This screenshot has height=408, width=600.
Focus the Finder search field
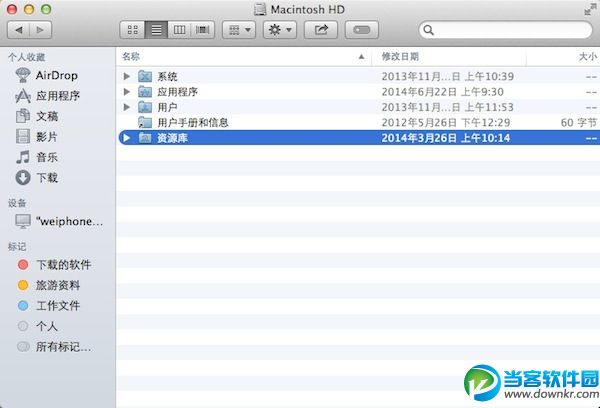pyautogui.click(x=505, y=30)
